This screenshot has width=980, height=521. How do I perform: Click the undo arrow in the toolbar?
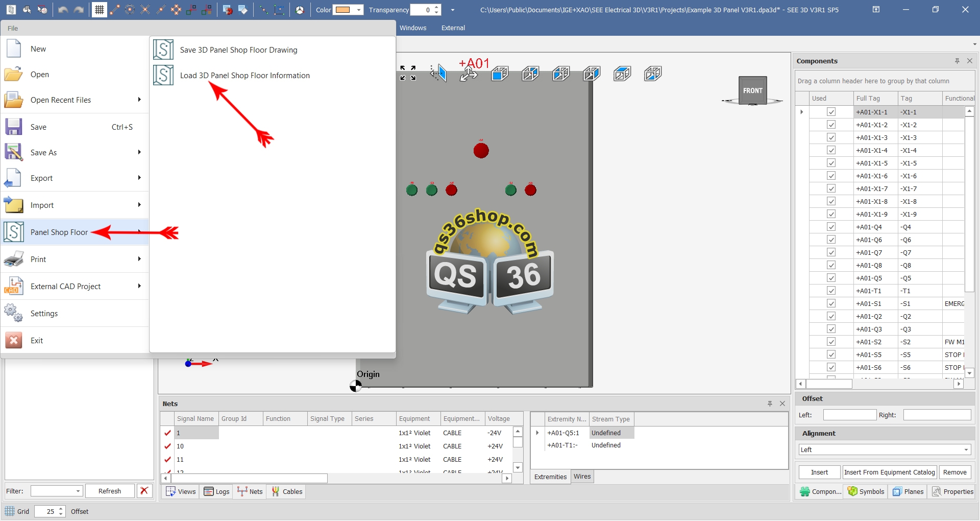point(63,10)
